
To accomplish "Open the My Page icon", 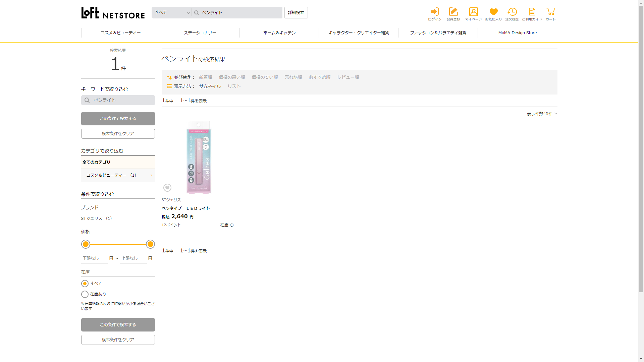I will click(473, 12).
